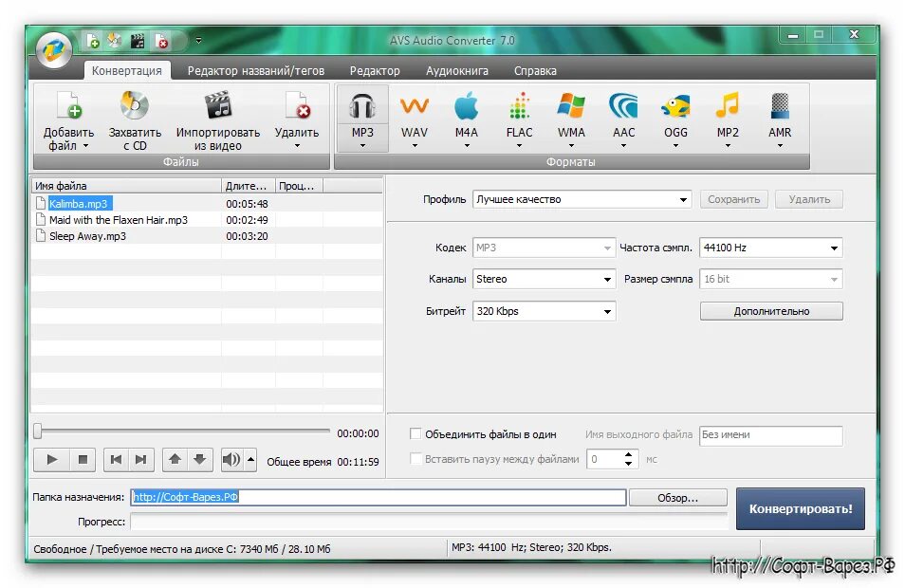Click the speaker volume icon
905x588 pixels.
pyautogui.click(x=231, y=459)
